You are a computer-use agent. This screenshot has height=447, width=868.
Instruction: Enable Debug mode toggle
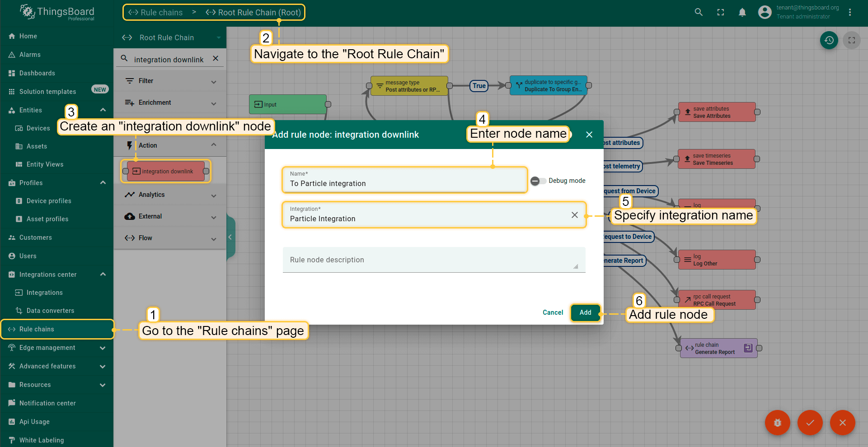point(538,181)
